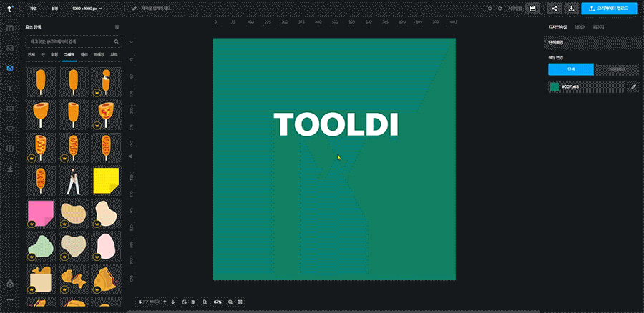The width and height of the screenshot is (644, 313).
Task: Click the blue 크리에이터 업로드 button
Action: [x=609, y=9]
